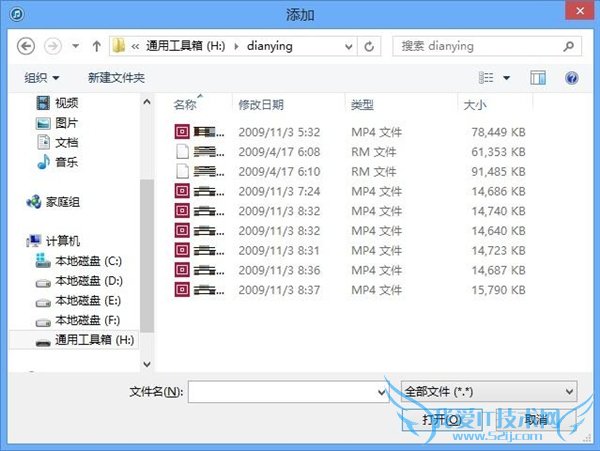Select MP4 file dated 2009/11/3 5:32

click(350, 132)
